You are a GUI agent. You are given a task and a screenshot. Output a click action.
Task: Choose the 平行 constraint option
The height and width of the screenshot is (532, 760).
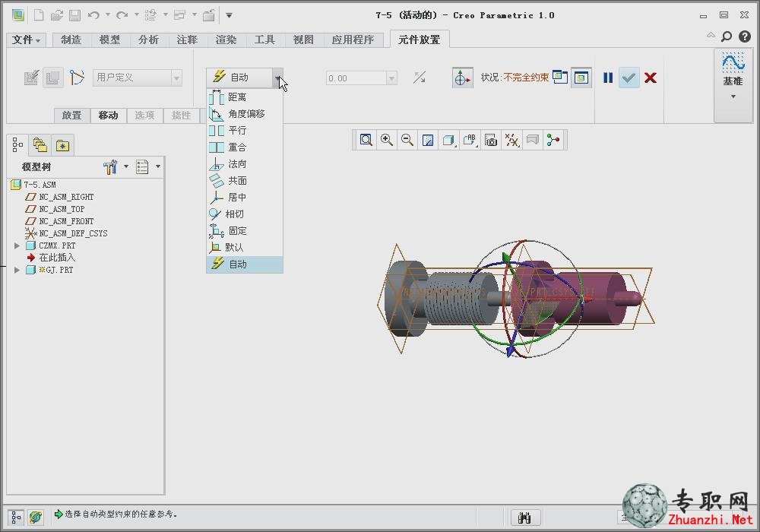(244, 131)
